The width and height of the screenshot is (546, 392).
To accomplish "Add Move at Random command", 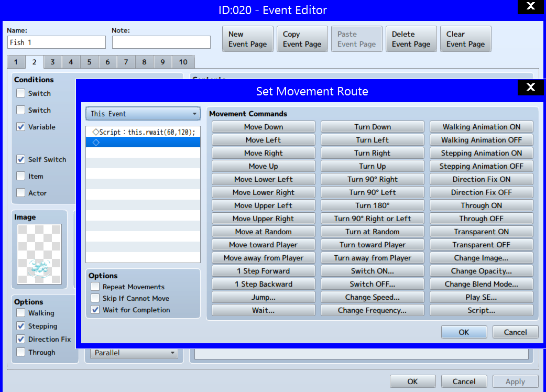I will coord(263,232).
